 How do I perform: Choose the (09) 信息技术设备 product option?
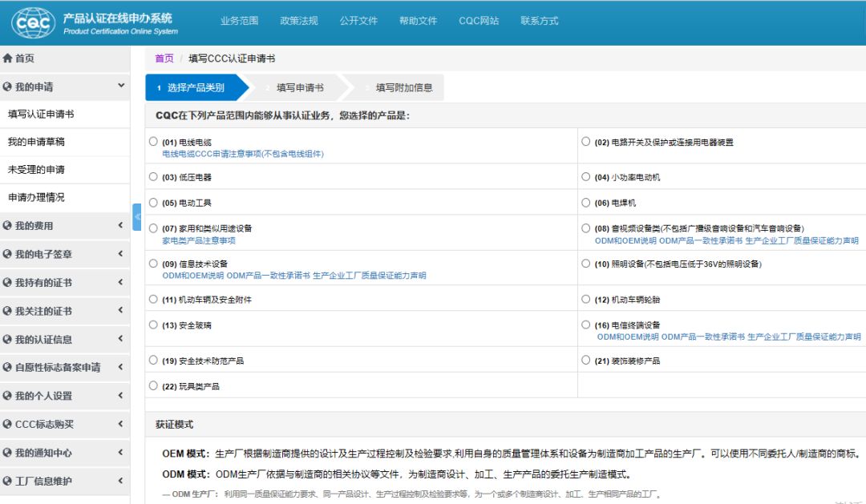[153, 264]
